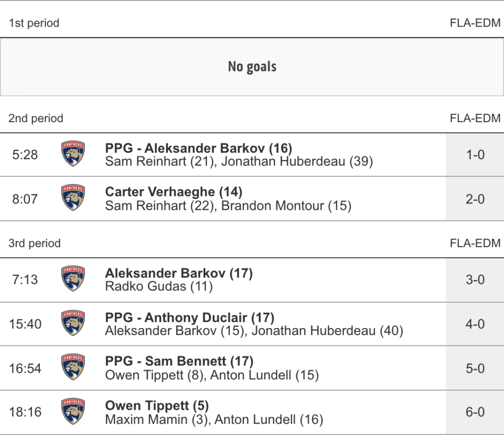Select the 1st period header
This screenshot has height=435, width=504.
tap(34, 23)
